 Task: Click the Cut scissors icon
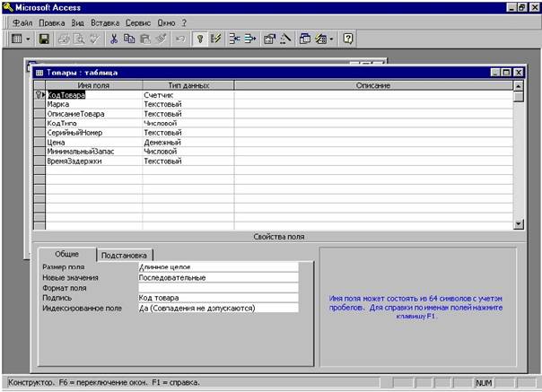pos(114,39)
